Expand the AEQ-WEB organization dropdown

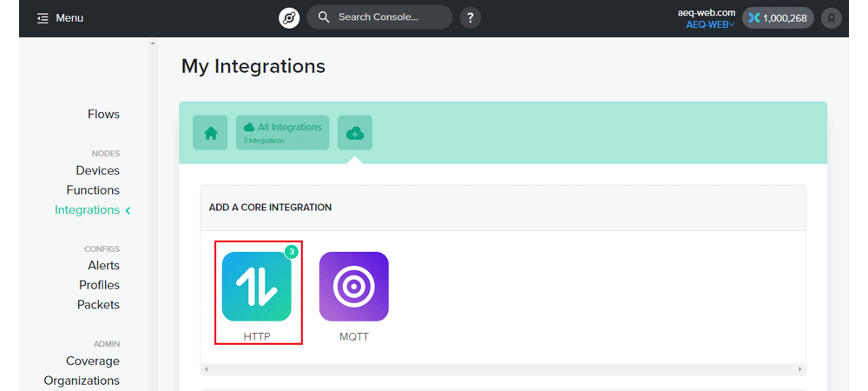710,24
